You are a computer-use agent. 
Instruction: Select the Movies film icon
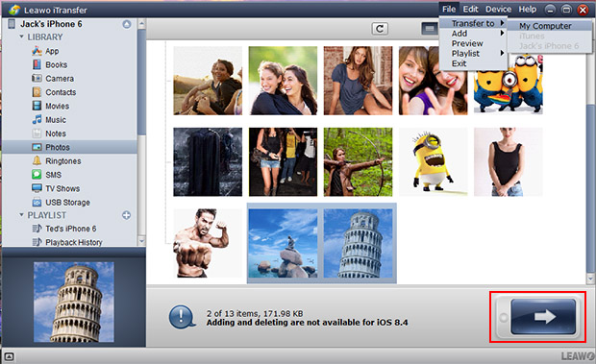point(37,106)
